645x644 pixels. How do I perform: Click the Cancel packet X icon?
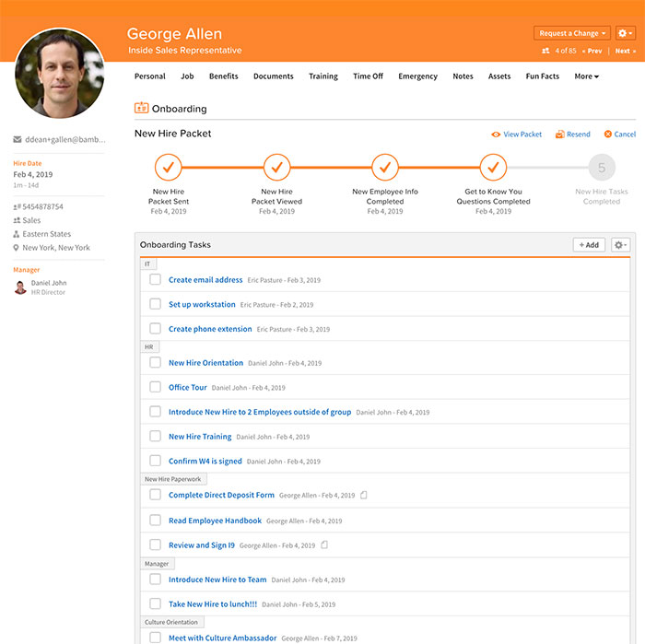tap(608, 135)
